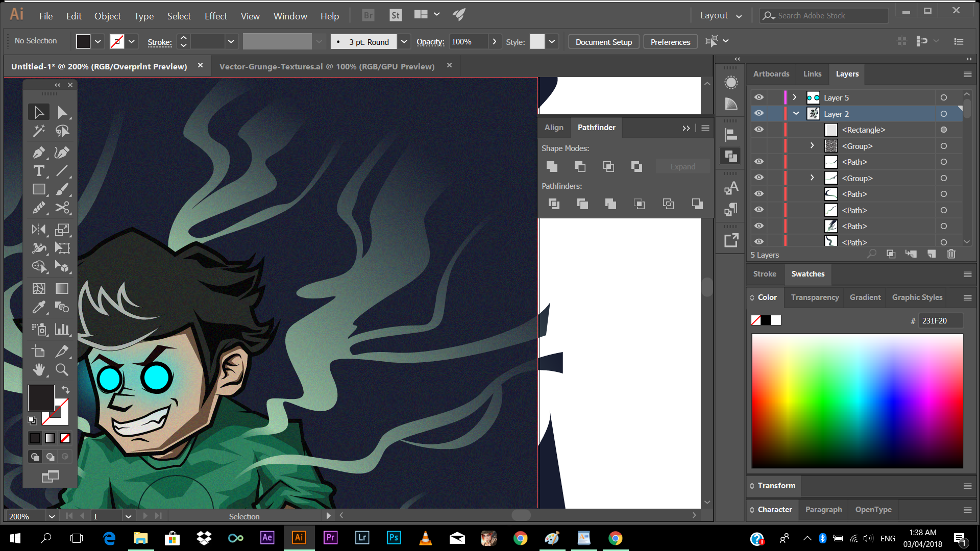
Task: Select the Zoom tool
Action: tap(62, 369)
